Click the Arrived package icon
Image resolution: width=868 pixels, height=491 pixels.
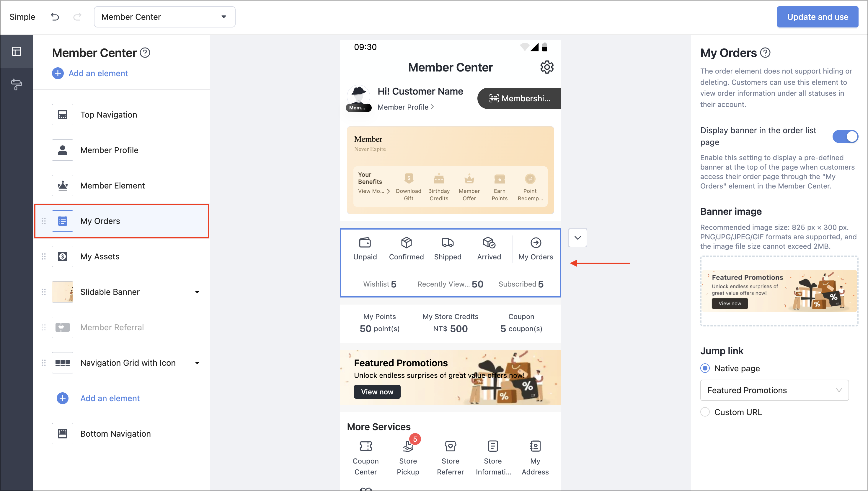tap(489, 243)
